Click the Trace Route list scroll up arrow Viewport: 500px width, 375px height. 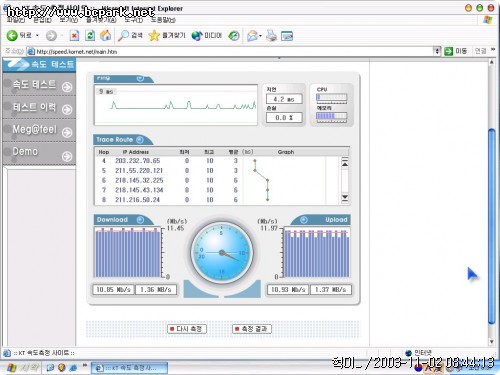coord(345,163)
